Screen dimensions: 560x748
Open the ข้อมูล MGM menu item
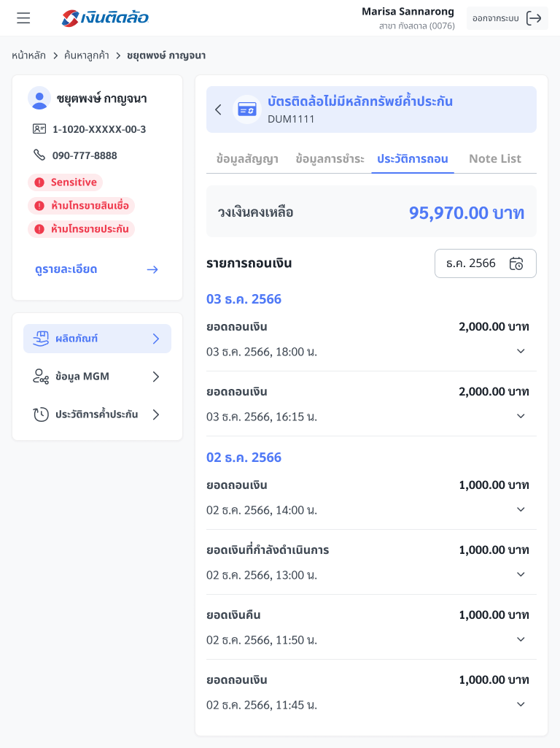[x=97, y=377]
